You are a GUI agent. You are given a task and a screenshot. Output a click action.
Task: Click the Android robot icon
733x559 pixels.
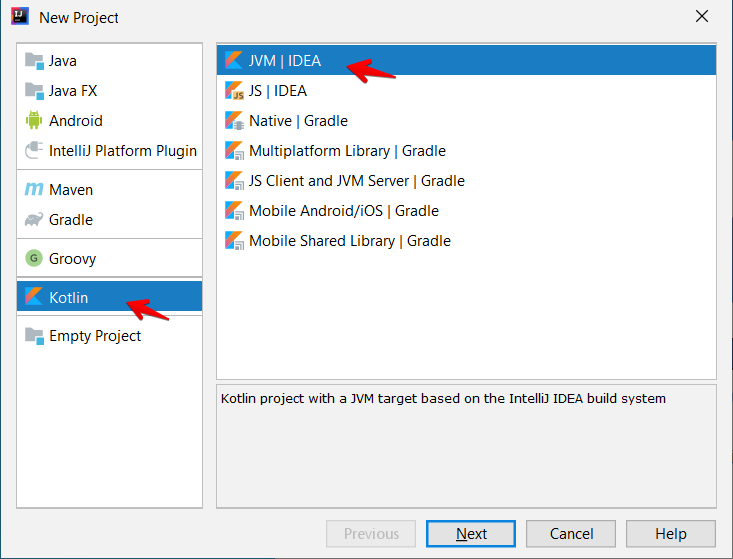tap(34, 120)
